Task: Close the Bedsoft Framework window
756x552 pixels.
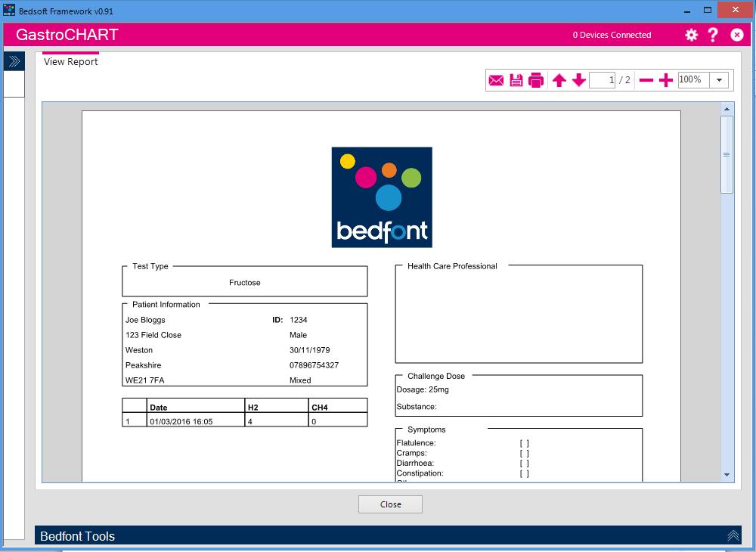Action: tap(736, 10)
